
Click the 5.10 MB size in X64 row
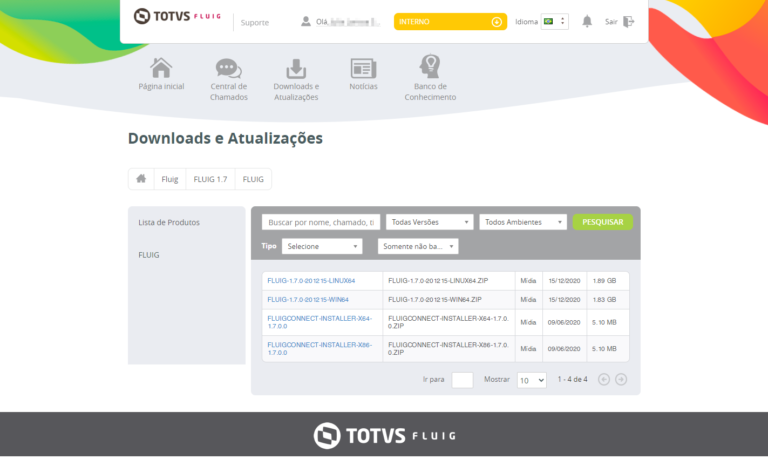604,322
